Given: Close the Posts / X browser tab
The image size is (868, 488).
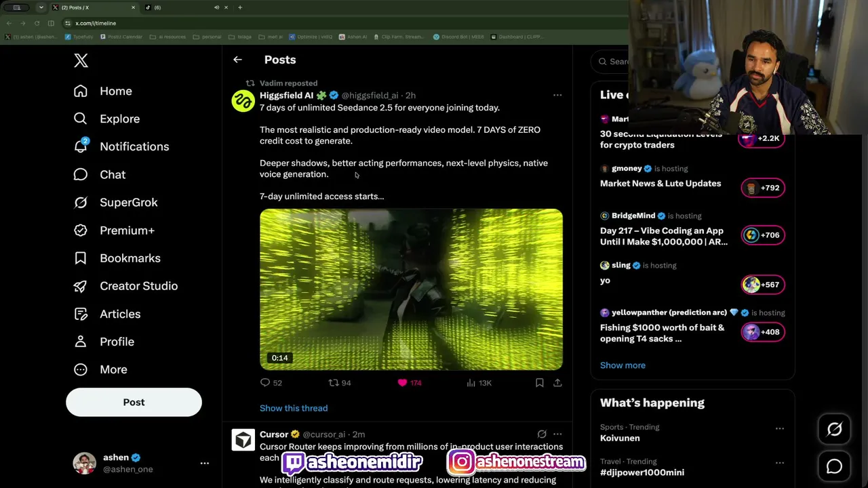Looking at the screenshot, I should point(133,7).
